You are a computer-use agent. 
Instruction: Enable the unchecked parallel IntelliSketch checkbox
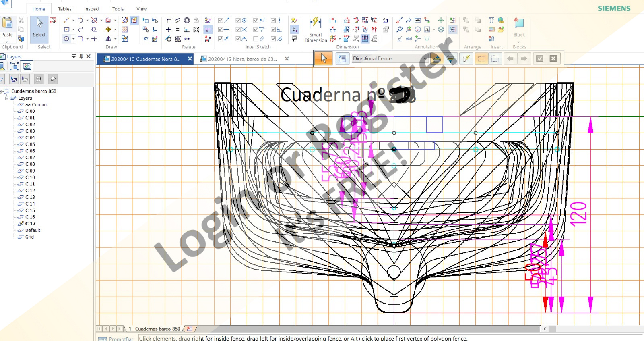pyautogui.click(x=256, y=39)
